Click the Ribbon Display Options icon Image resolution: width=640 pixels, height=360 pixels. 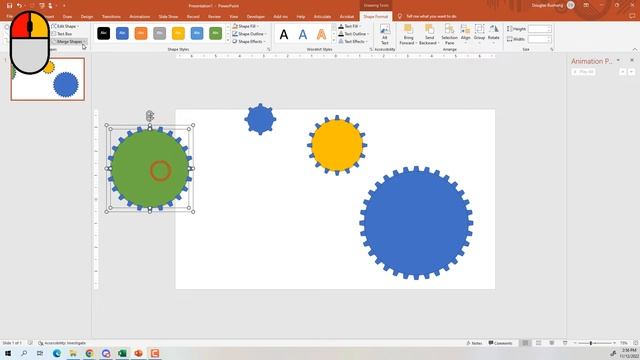[586, 5]
